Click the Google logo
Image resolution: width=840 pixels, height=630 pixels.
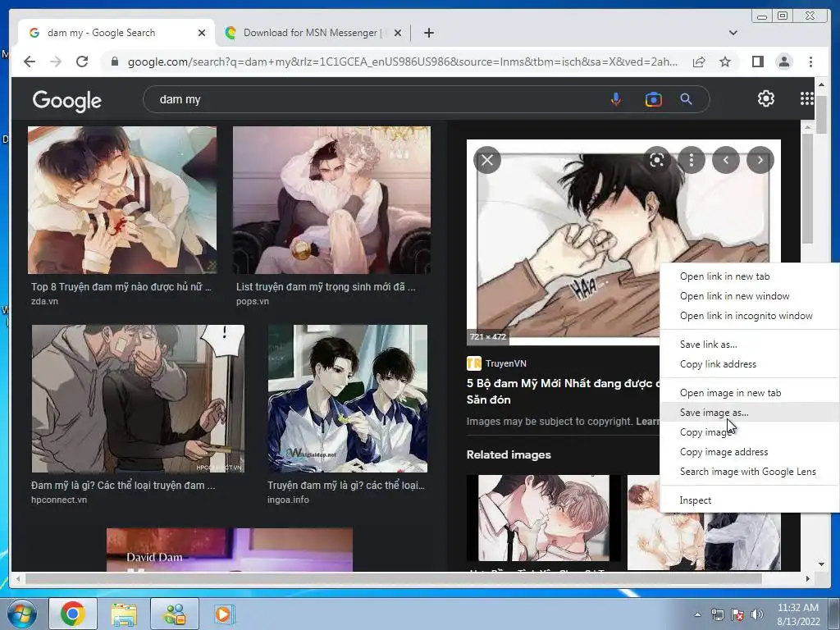(67, 100)
